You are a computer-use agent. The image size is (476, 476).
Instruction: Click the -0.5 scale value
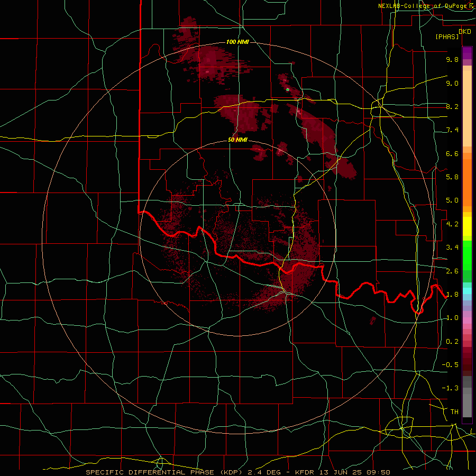450,365
